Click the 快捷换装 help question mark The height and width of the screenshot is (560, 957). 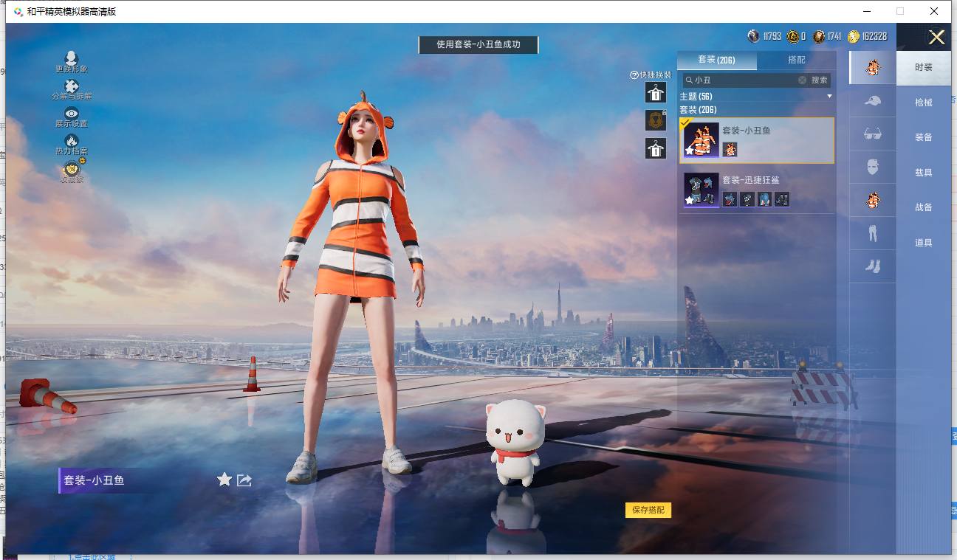coord(634,75)
